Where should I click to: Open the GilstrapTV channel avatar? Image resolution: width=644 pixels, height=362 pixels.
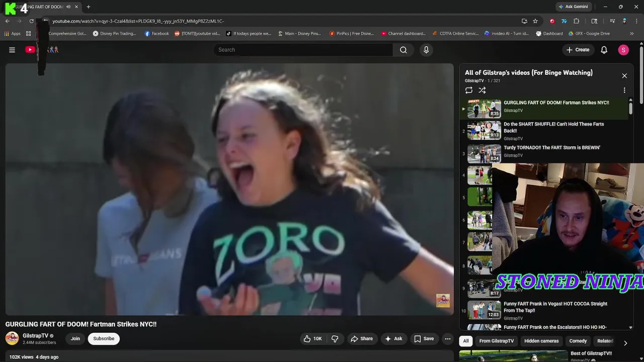click(x=12, y=338)
